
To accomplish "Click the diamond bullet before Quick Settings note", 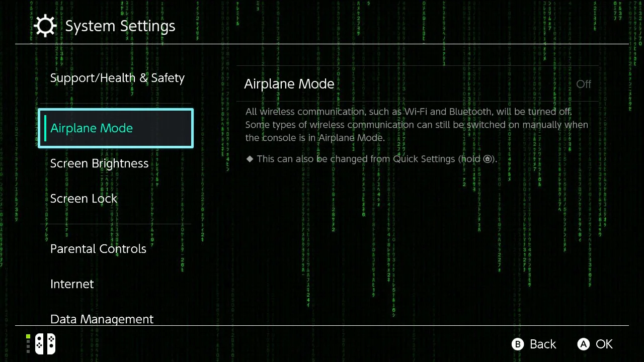I will [x=250, y=159].
